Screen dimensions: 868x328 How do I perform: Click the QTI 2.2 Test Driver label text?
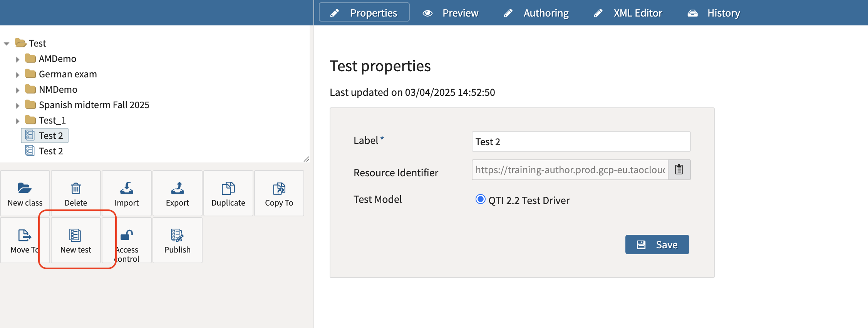(529, 200)
